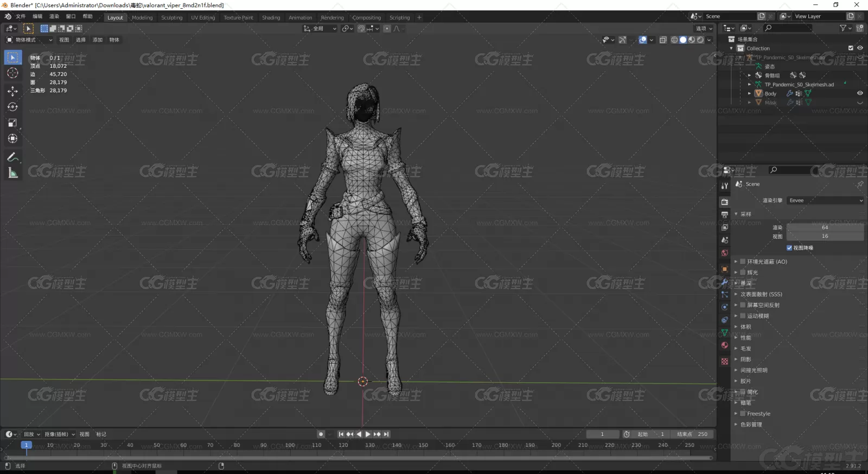Uncheck the 视图降噪 checkbox
Screen dimensions: 868x474
coord(789,248)
